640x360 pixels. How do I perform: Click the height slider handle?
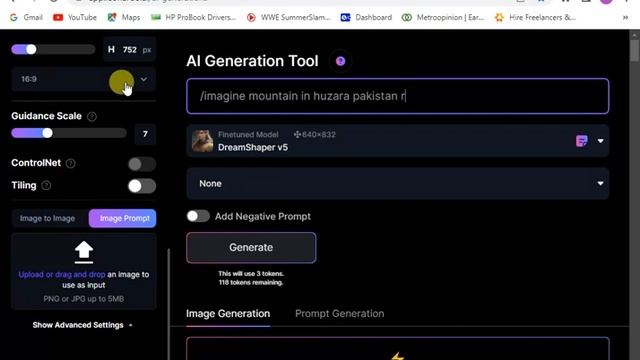(31, 49)
